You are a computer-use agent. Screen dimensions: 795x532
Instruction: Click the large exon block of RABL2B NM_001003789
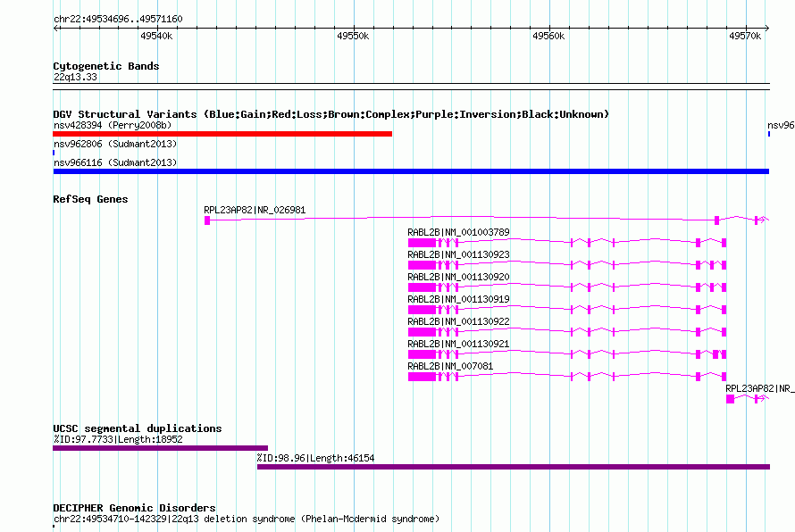(x=422, y=243)
